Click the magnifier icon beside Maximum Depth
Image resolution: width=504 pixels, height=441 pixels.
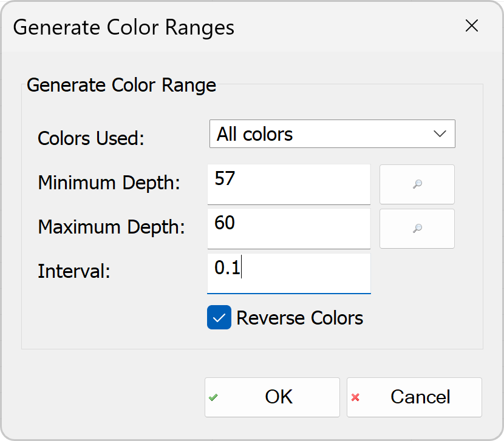pos(417,229)
